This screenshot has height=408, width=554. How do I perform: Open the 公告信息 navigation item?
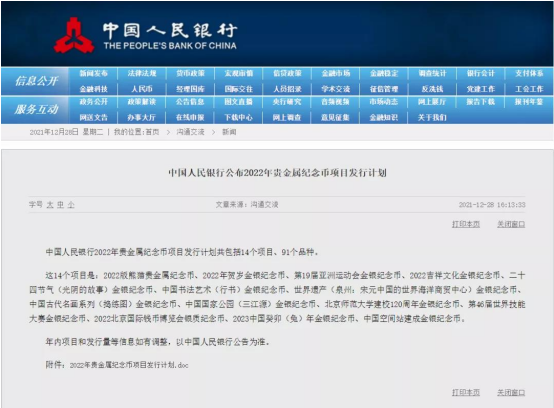pos(190,102)
